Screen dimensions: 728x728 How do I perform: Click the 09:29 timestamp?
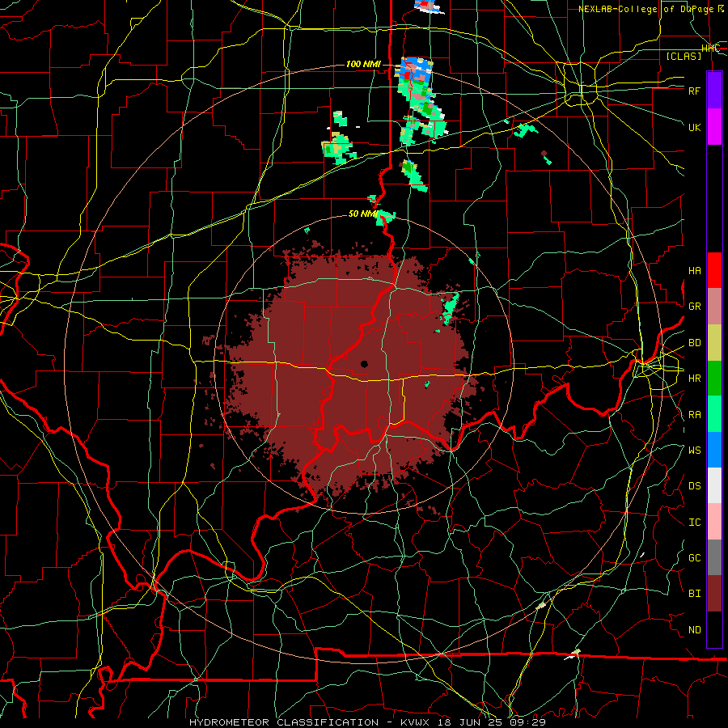[x=530, y=722]
